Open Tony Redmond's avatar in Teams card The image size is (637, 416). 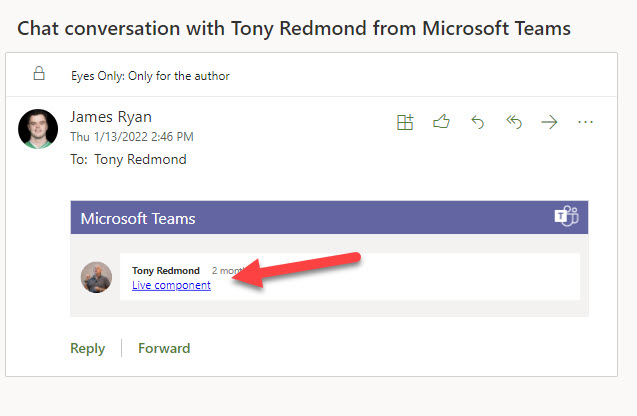96,277
